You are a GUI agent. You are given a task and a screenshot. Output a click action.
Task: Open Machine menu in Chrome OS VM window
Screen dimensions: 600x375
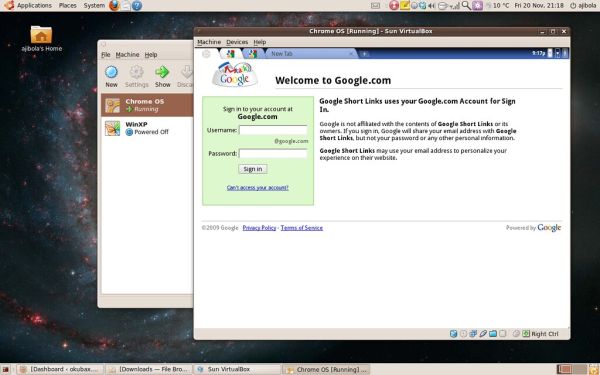209,42
